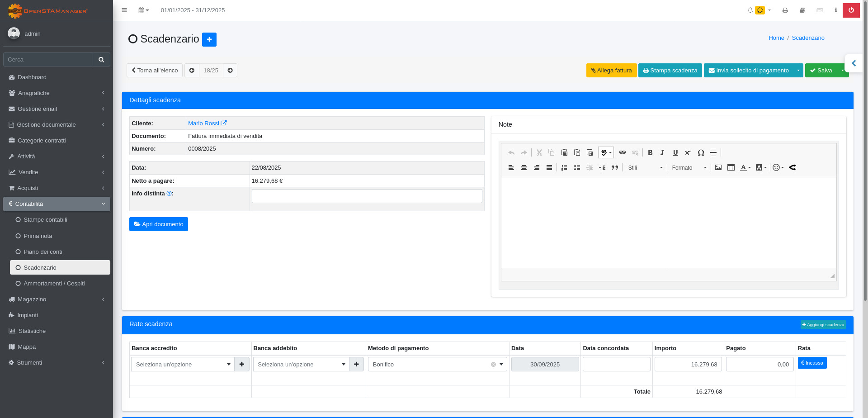Image resolution: width=868 pixels, height=418 pixels.
Task: Open the notifications bell
Action: point(750,10)
